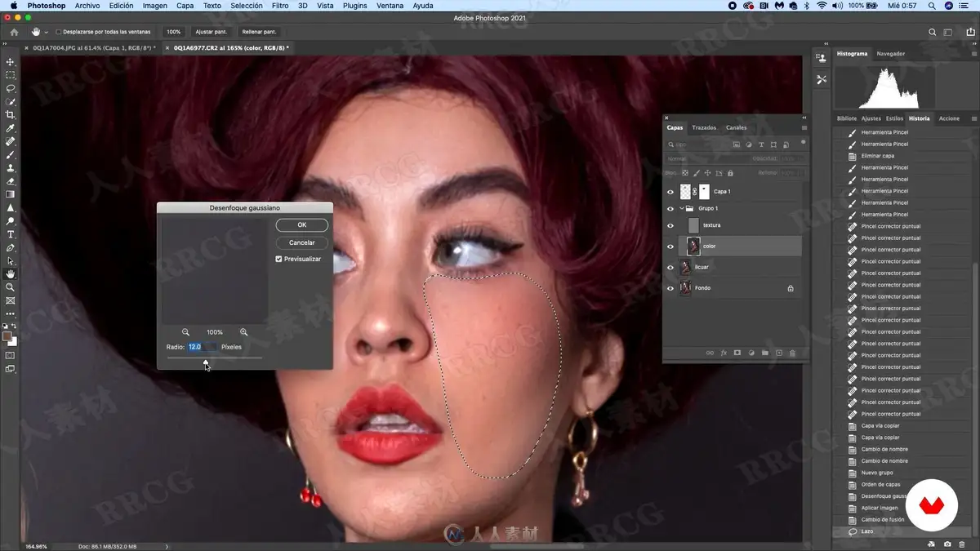Select the Pen tool
This screenshot has width=980, height=551.
click(11, 247)
